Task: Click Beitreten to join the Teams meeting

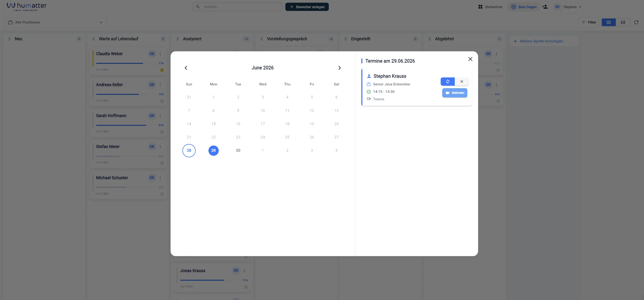Action: [455, 93]
